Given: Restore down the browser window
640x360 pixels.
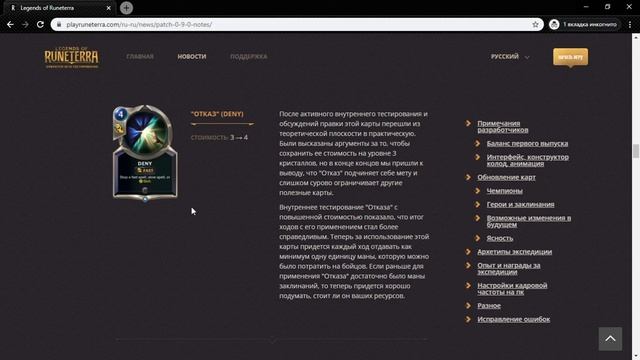Looking at the screenshot, I should (607, 7).
